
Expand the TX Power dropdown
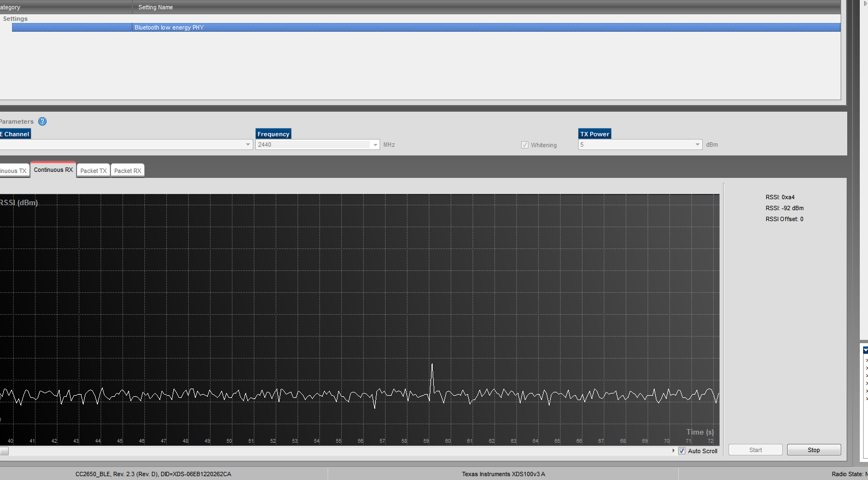tap(640, 144)
